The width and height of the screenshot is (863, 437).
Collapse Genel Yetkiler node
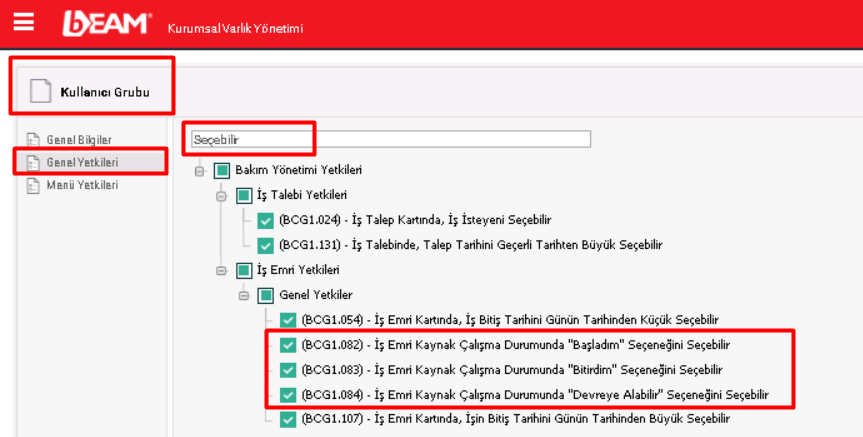coord(243,296)
